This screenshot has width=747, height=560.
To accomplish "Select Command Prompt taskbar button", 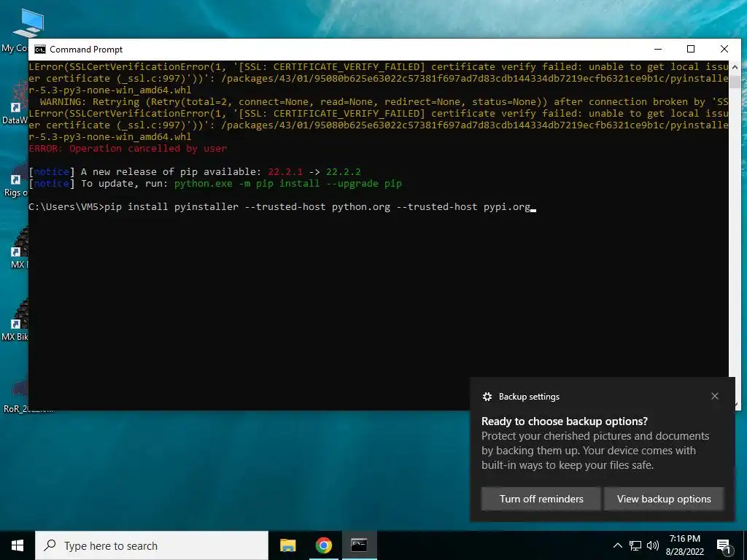I will click(359, 545).
